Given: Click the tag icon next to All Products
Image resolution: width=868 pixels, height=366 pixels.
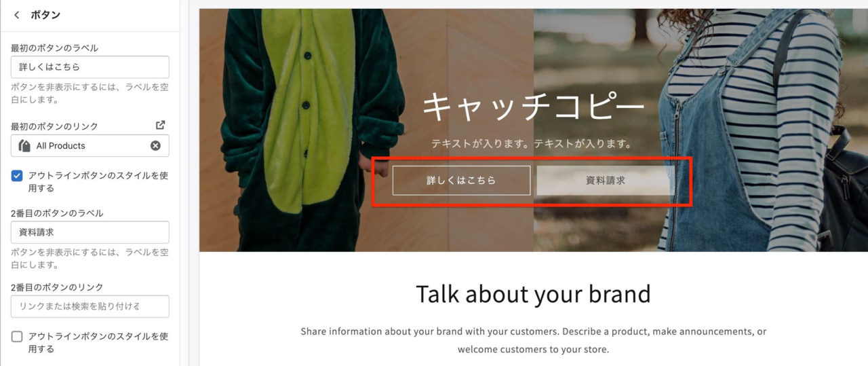Looking at the screenshot, I should [25, 145].
